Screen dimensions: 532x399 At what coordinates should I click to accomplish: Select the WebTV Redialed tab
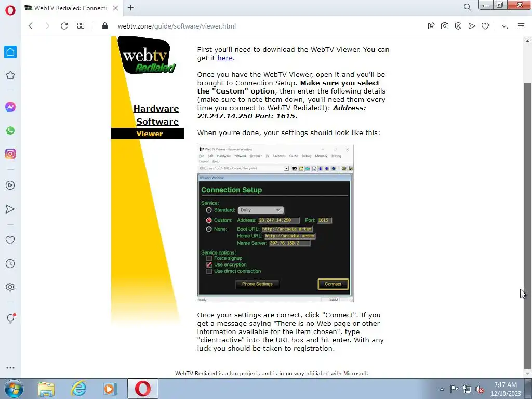pos(72,8)
